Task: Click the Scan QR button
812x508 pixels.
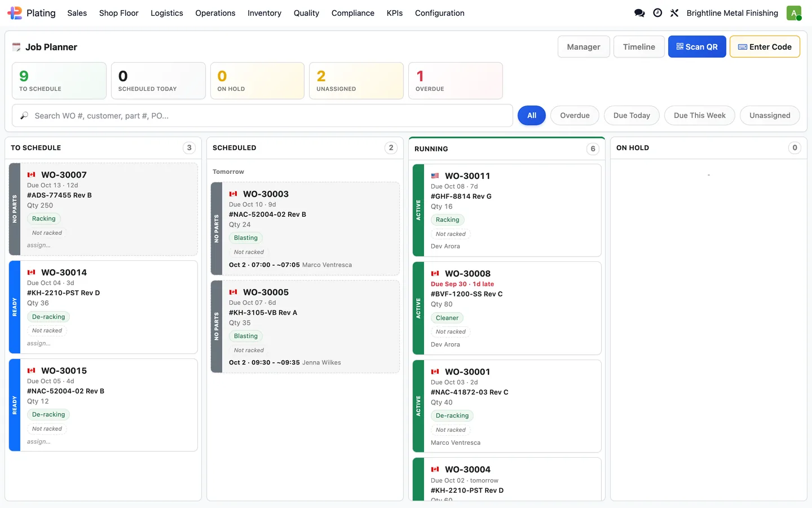Action: click(x=697, y=47)
